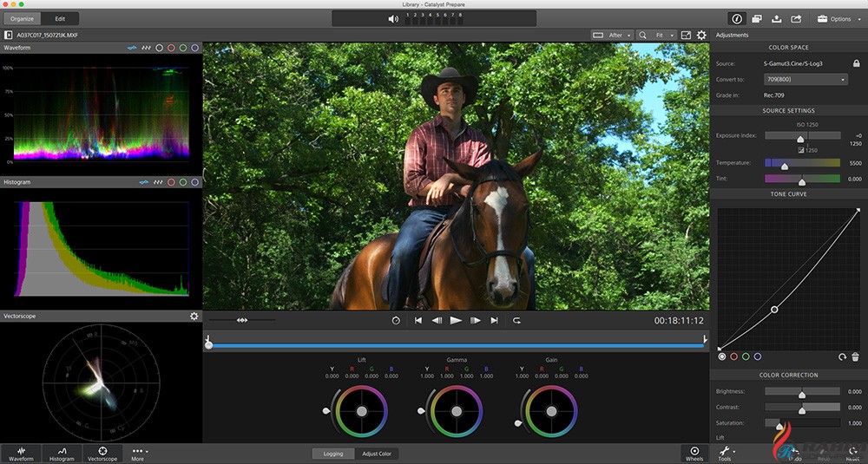This screenshot has width=868, height=464.
Task: Click the Histogram button in bottom bar
Action: click(62, 454)
